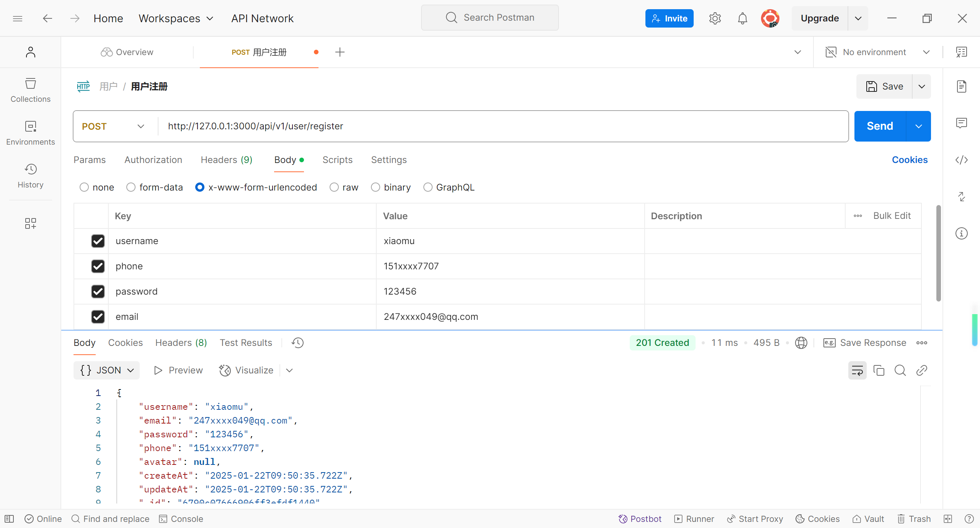The height and width of the screenshot is (528, 980).
Task: Click the request body vertical scrollbar
Action: point(938,253)
